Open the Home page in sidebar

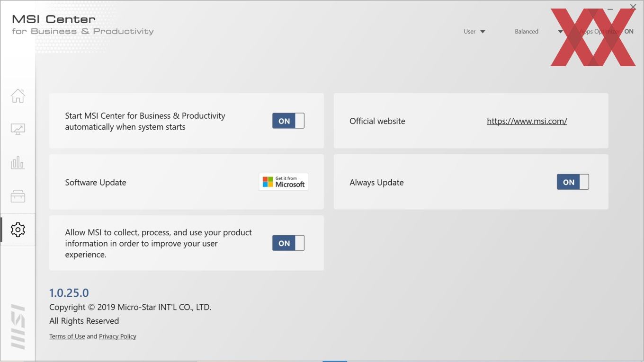click(x=18, y=96)
